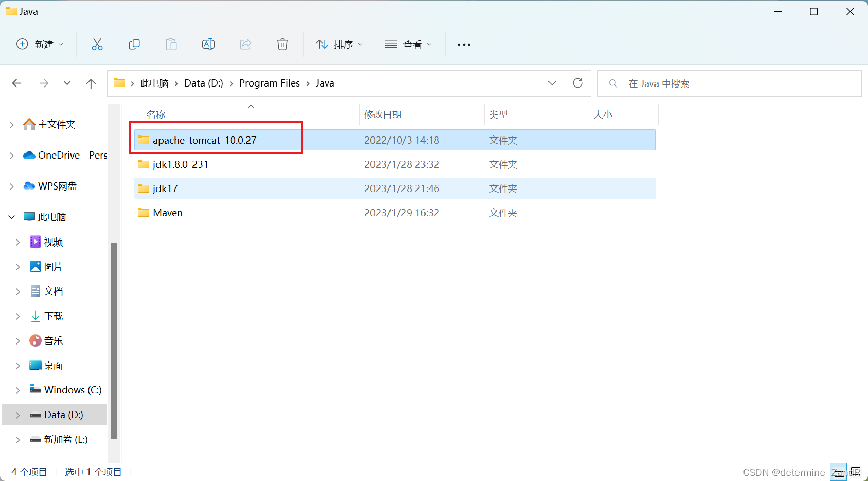Open the 排序 (Sort) dropdown
This screenshot has width=868, height=481.
click(x=340, y=44)
